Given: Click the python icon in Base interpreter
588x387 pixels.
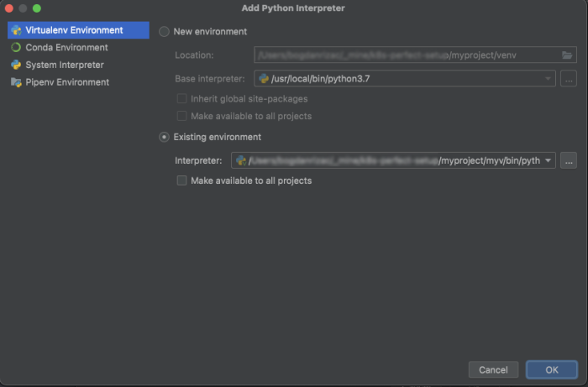Looking at the screenshot, I should (264, 78).
